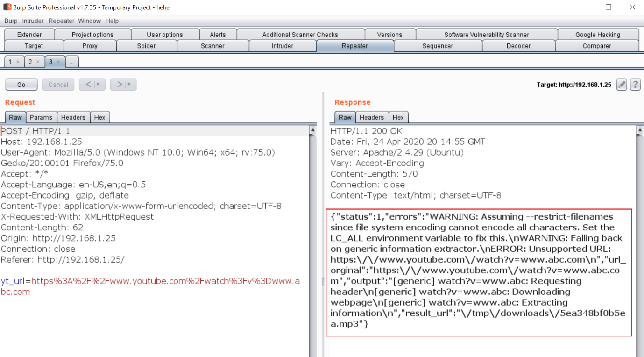The image size is (644, 357).
Task: Click the Burp Suite logo icon
Action: tap(7, 7)
